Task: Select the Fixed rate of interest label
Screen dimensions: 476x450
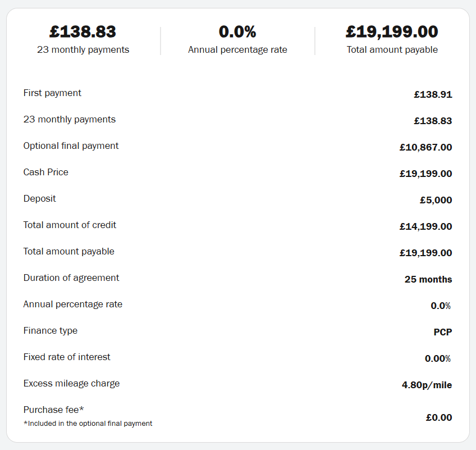Action: (67, 357)
